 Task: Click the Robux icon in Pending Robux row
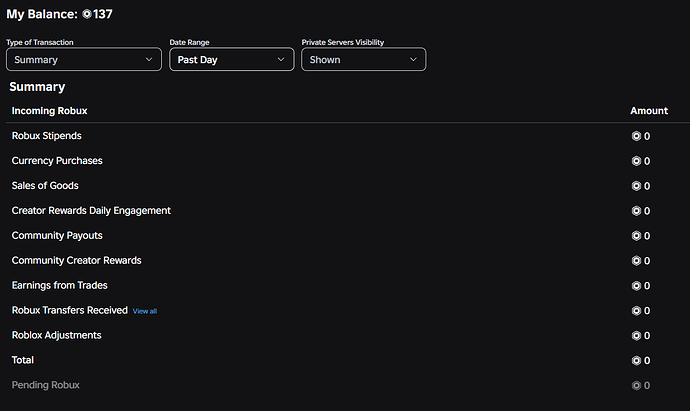(636, 385)
